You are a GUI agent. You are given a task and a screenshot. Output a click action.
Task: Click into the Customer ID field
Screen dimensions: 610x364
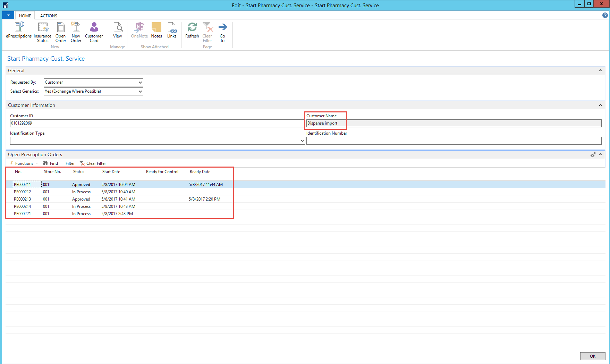click(156, 123)
